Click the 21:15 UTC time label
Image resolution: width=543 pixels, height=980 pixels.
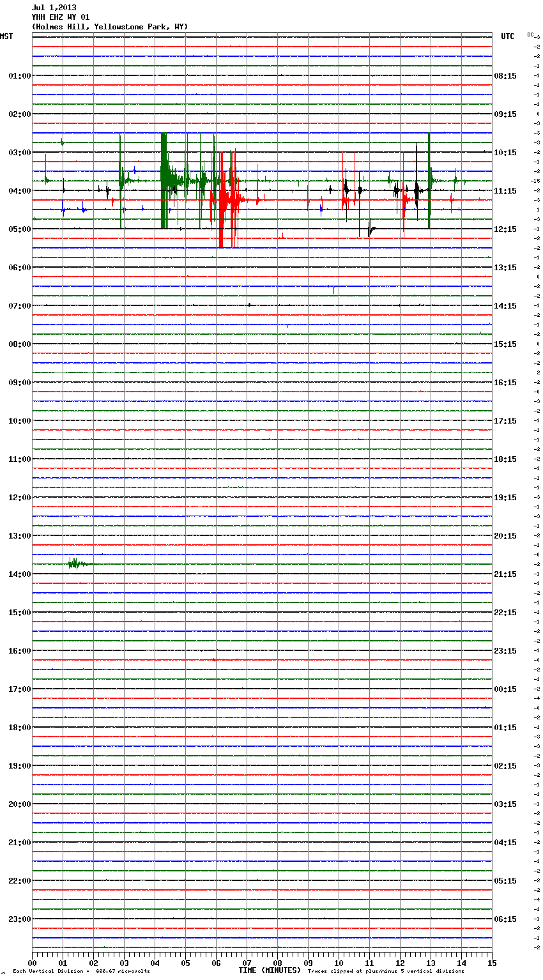pyautogui.click(x=505, y=574)
